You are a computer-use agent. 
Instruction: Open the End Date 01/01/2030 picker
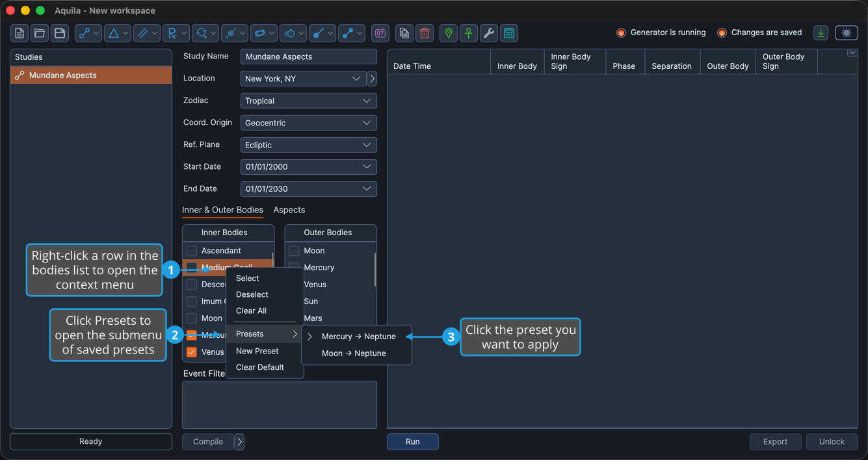pos(309,189)
